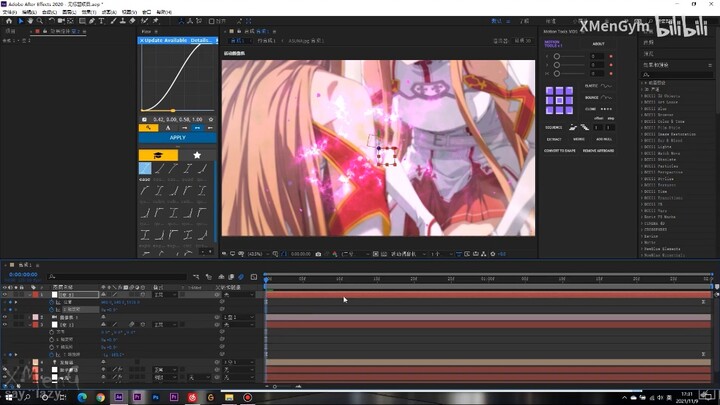Click the center anchor point grid square
Viewport: 720px width, 405px height.
click(559, 101)
